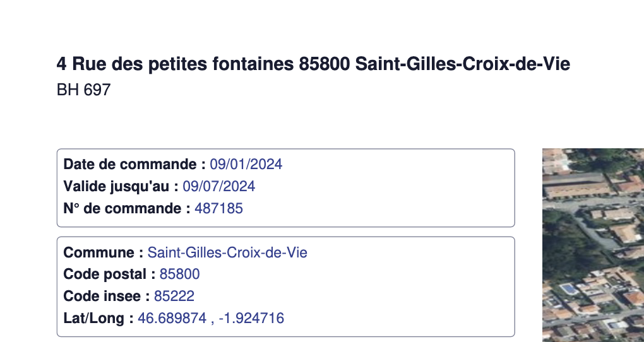Select the latitude value 46.689874
The image size is (644, 342).
pyautogui.click(x=172, y=318)
